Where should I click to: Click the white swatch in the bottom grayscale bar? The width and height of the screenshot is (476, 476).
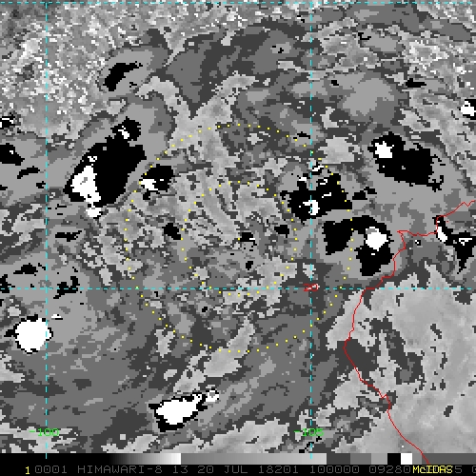[407, 459]
